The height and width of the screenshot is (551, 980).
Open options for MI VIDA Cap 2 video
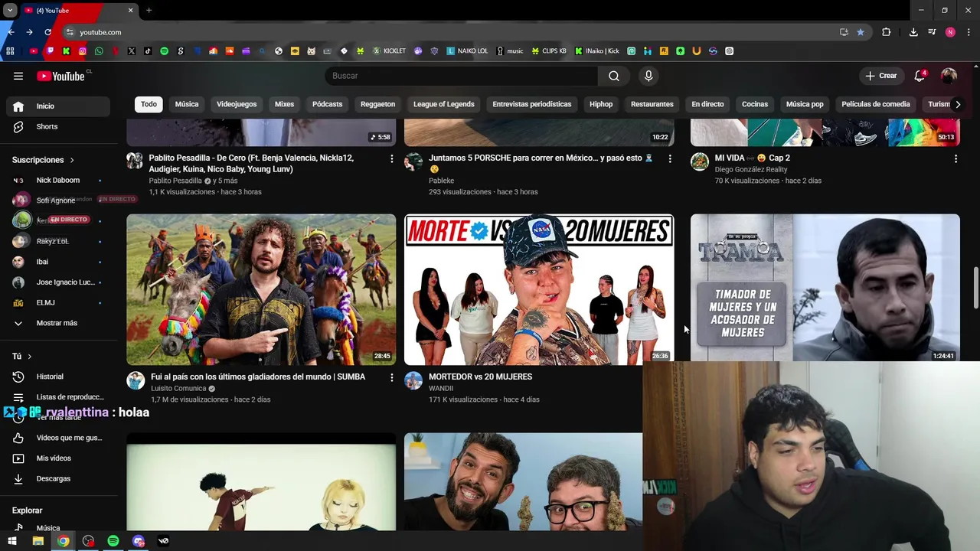pos(955,158)
